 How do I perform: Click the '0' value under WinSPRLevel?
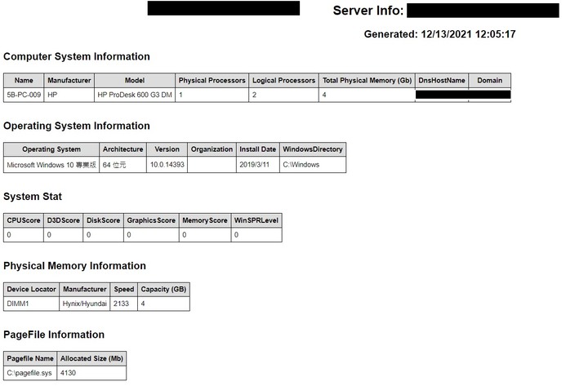(x=256, y=234)
